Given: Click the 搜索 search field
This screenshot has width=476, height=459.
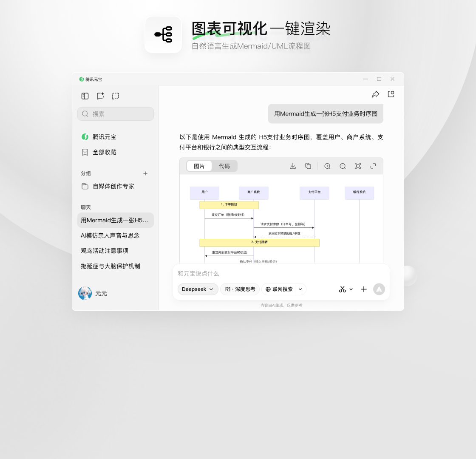Looking at the screenshot, I should click(x=116, y=114).
